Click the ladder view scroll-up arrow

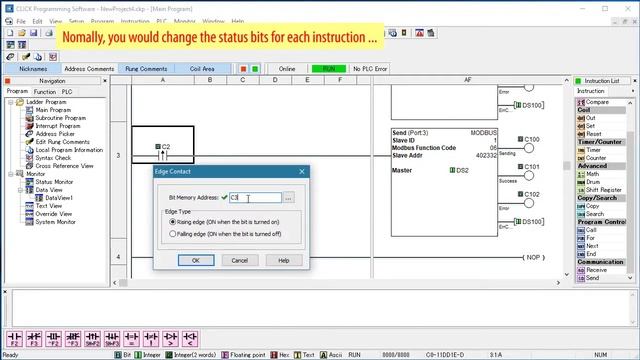[x=567, y=81]
